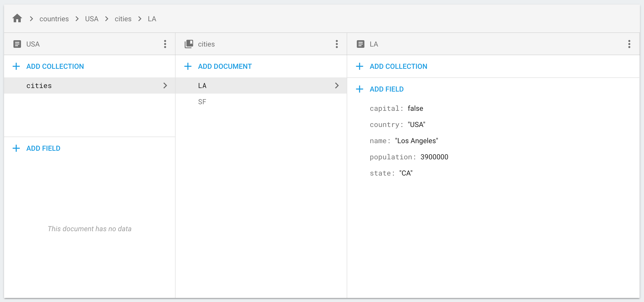Click the three-dot menu icon on cities panel
Image resolution: width=644 pixels, height=302 pixels.
[337, 44]
